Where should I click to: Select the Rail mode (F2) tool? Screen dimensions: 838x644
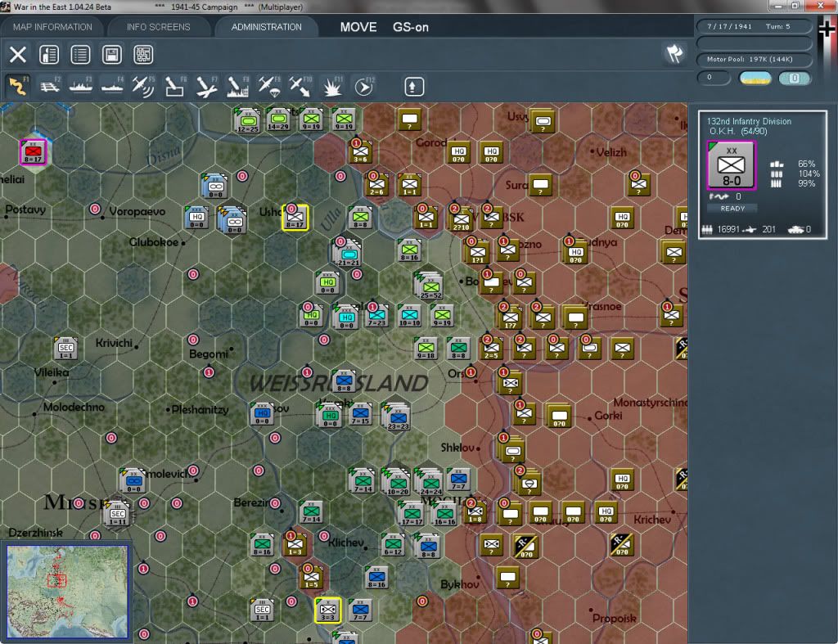pyautogui.click(x=50, y=86)
